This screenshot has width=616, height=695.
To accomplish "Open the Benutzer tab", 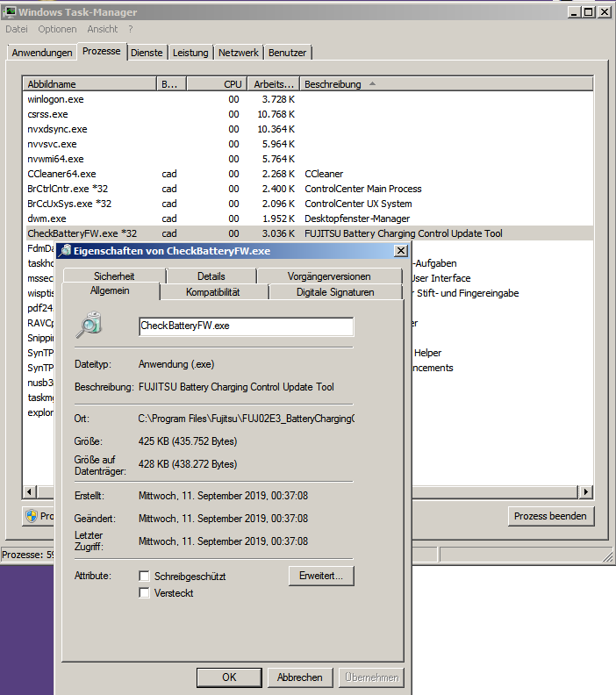I will [287, 53].
